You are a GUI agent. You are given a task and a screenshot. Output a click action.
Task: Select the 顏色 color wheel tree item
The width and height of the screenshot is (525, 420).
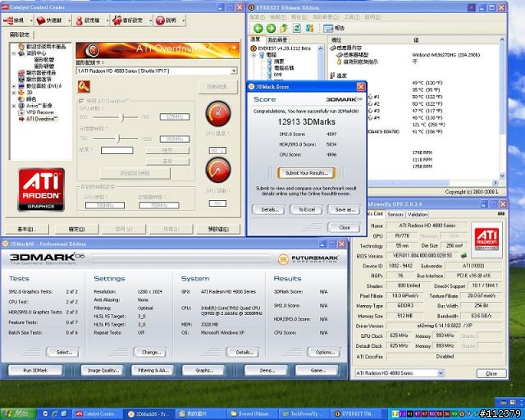click(27, 99)
